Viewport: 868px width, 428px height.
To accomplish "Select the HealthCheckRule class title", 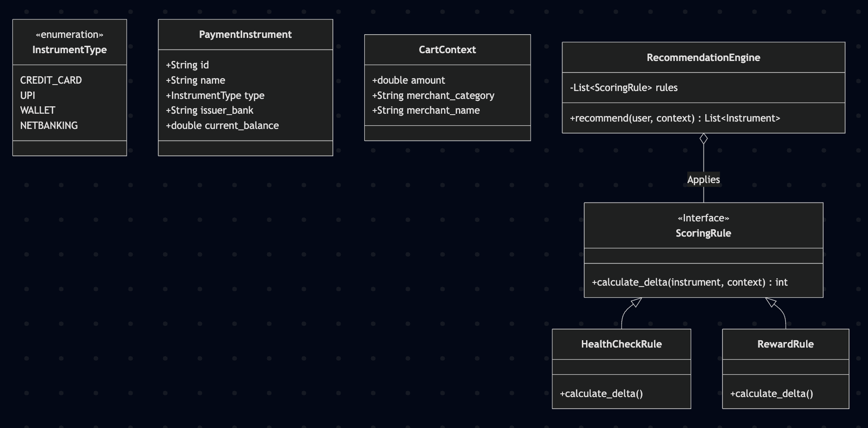I will (x=621, y=344).
